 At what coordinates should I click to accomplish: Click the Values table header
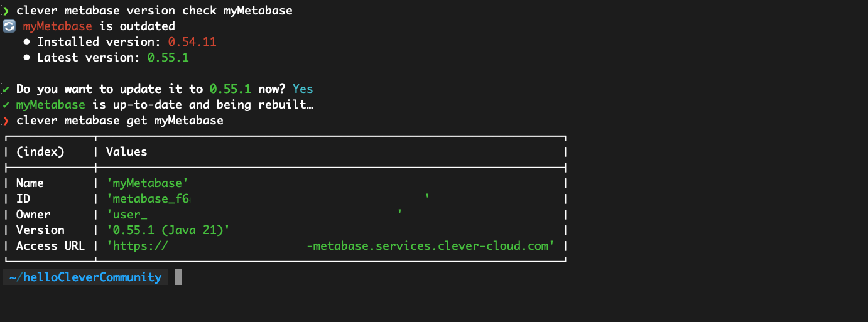(x=126, y=151)
